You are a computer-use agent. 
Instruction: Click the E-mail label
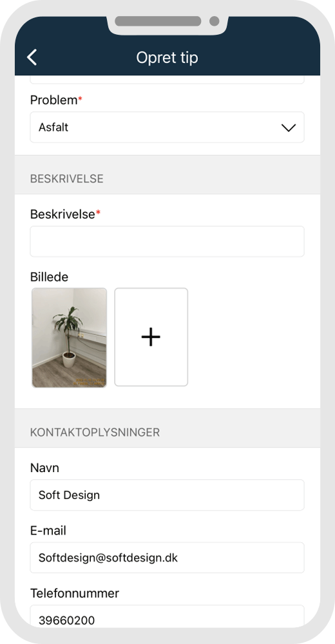pos(48,531)
